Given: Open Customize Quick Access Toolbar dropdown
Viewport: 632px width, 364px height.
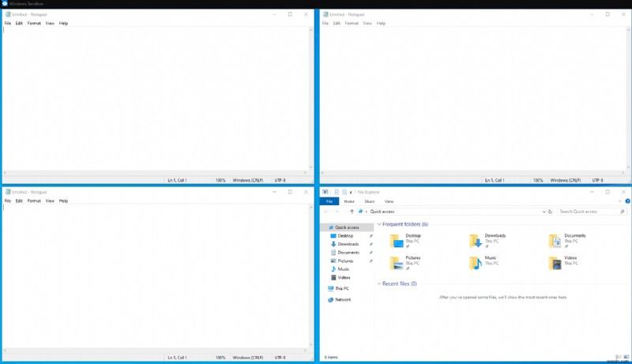Looking at the screenshot, I should [x=351, y=193].
